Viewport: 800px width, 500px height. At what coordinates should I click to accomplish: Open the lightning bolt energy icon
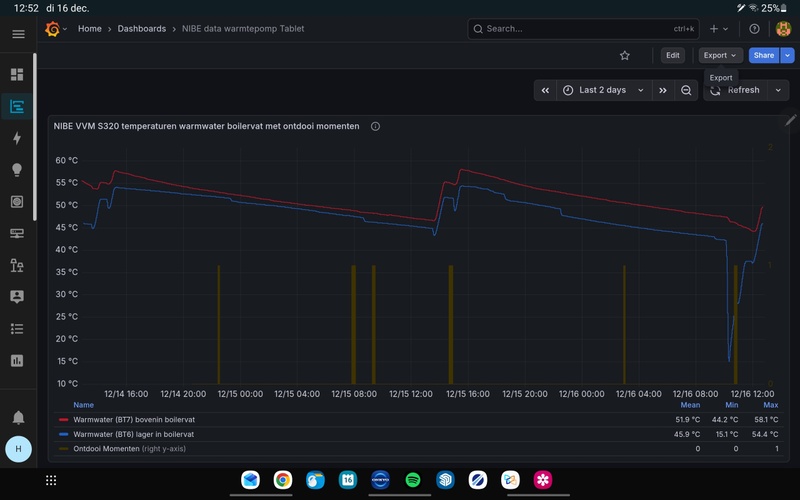click(17, 138)
